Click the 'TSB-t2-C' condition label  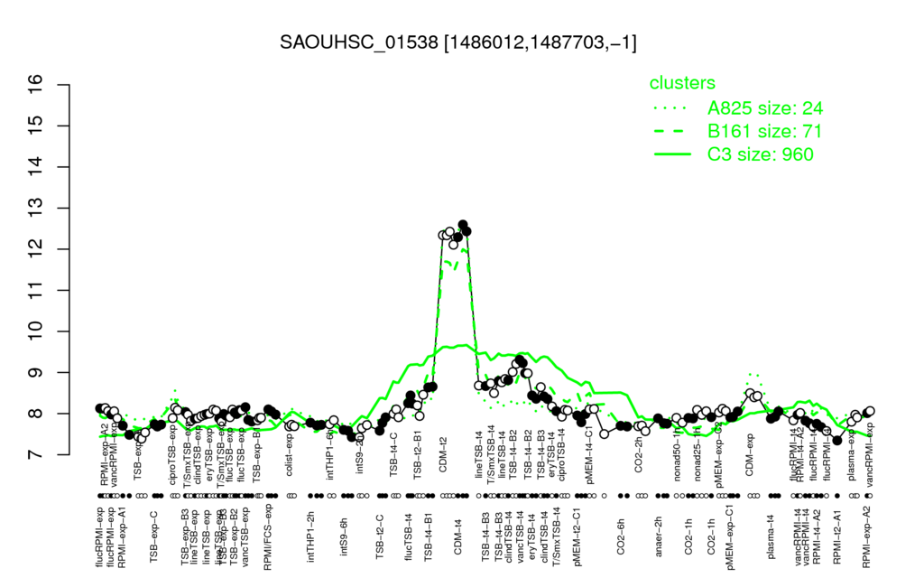point(380,538)
